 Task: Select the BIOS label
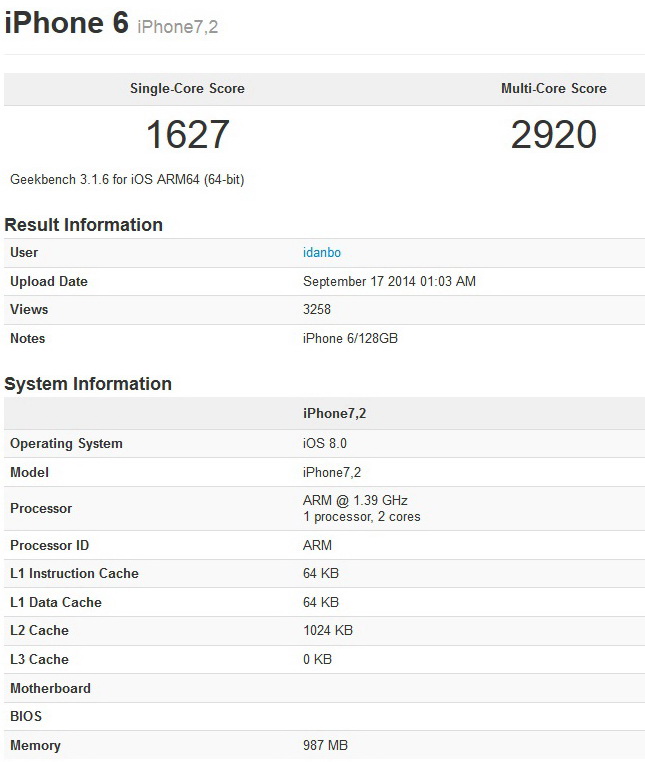pyautogui.click(x=26, y=716)
